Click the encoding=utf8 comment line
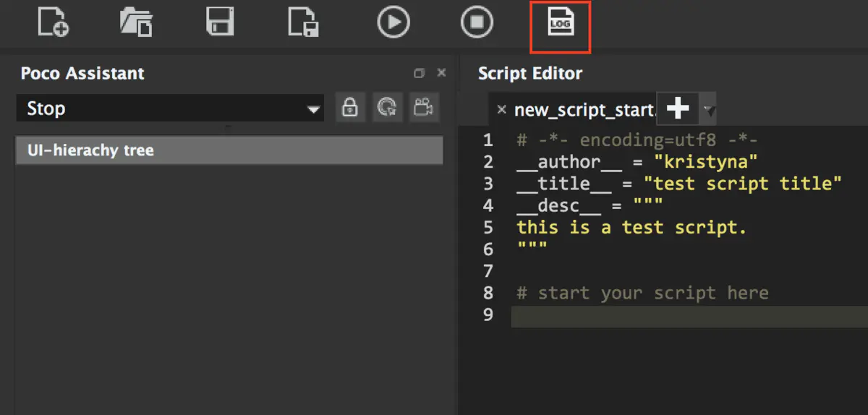This screenshot has width=868, height=415. [637, 140]
